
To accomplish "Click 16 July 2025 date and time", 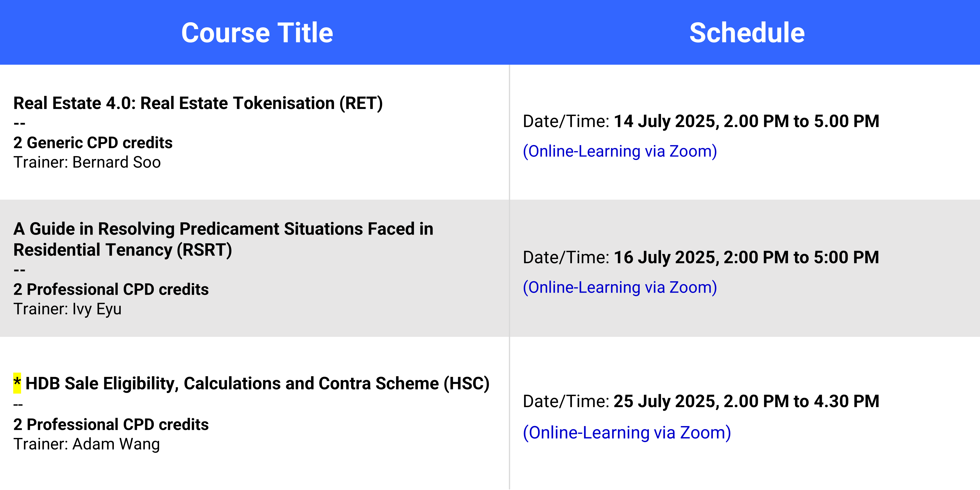I will point(746,257).
